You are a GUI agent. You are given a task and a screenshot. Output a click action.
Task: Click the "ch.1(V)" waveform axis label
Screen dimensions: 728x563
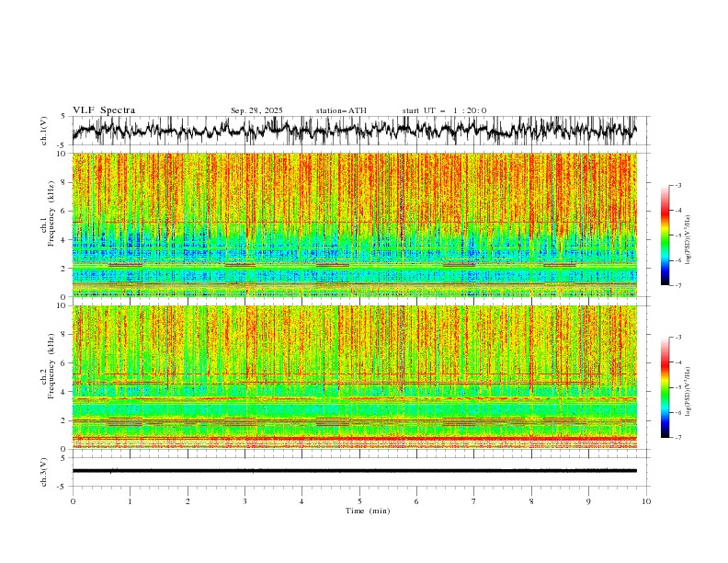click(x=44, y=131)
